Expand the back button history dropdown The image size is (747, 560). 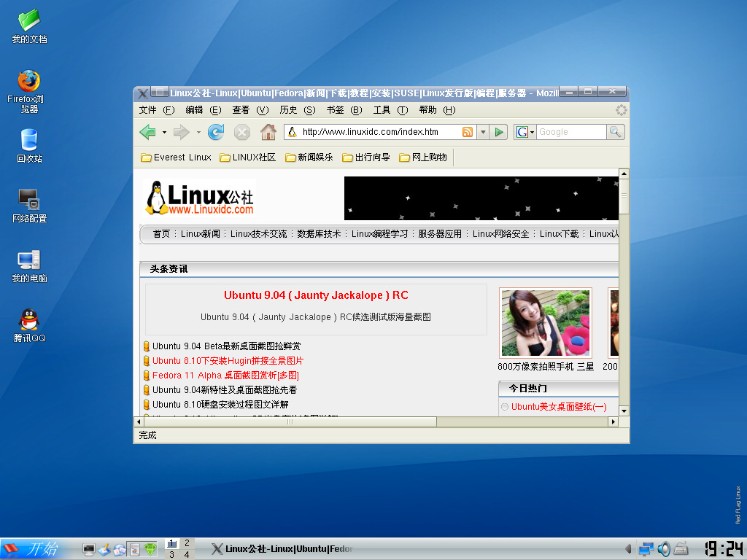(164, 132)
